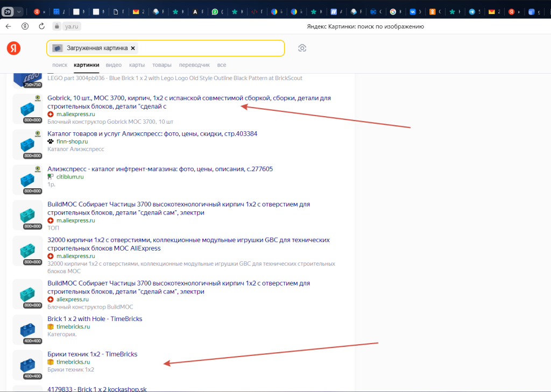Screen dimensions: 551x392
Task: Click the paw favicon next to finn-shop.ru
Action: coord(51,141)
